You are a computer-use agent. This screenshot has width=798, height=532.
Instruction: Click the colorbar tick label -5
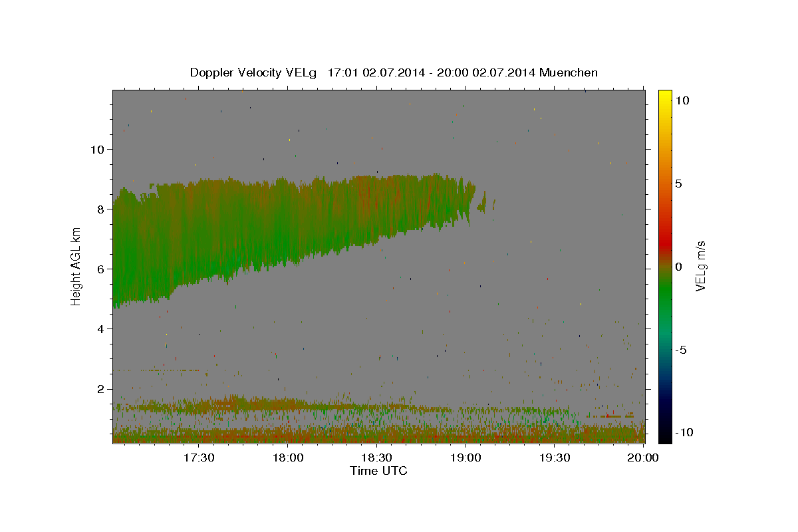680,350
